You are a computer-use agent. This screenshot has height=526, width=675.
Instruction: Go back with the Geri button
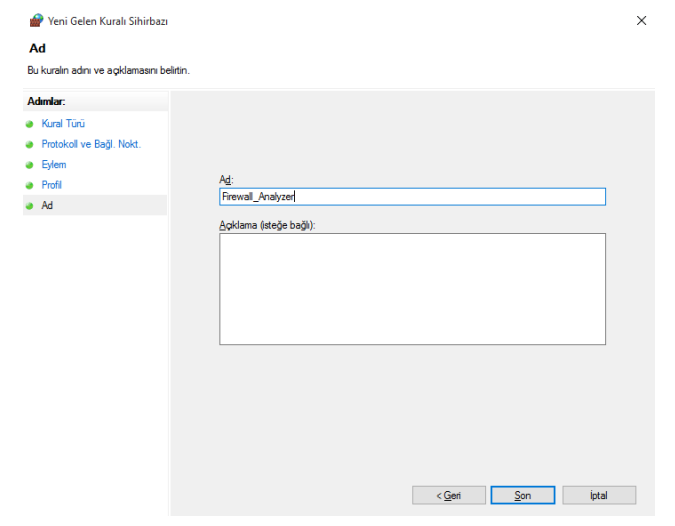[x=449, y=495]
